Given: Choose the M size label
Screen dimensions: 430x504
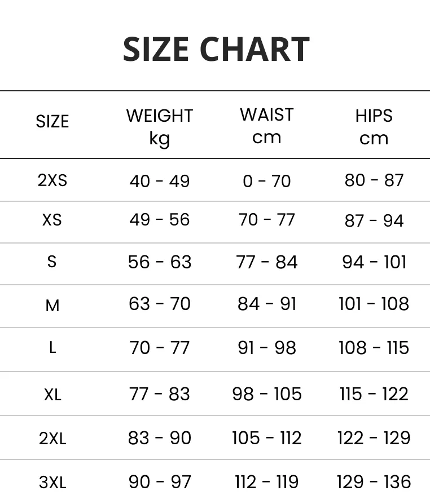Looking at the screenshot, I should (52, 306).
